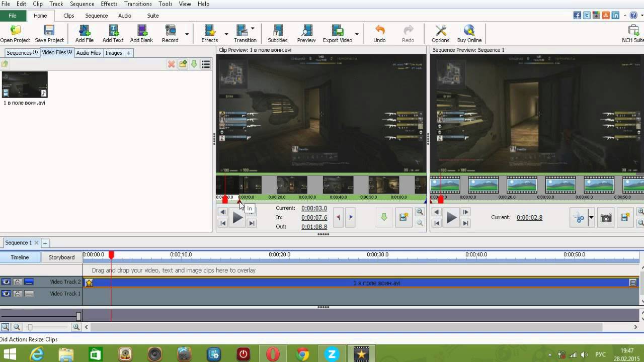This screenshot has height=362, width=644.
Task: Expand the Export Video dropdown arrow
Action: [x=357, y=34]
